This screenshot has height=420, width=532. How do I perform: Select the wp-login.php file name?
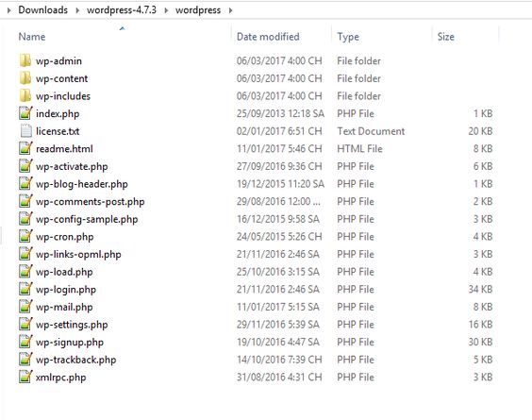click(66, 290)
